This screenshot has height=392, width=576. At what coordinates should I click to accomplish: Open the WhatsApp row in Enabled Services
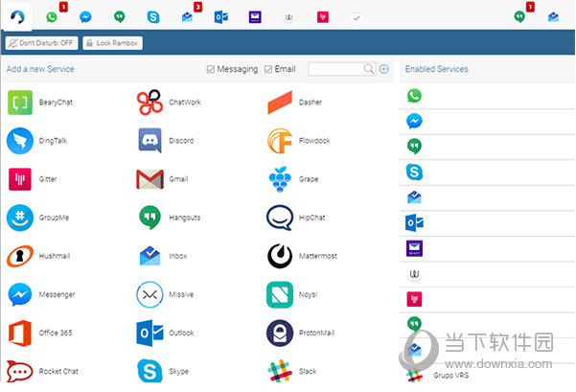(487, 96)
